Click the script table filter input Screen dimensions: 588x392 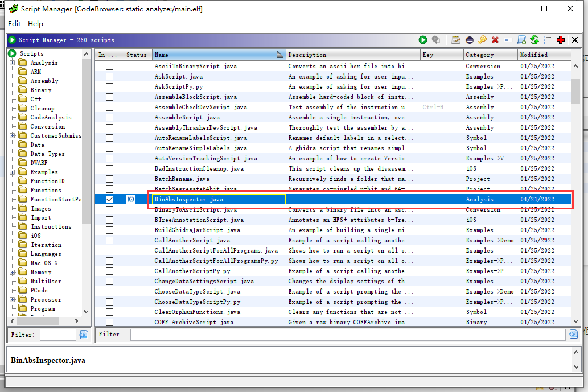pos(348,335)
